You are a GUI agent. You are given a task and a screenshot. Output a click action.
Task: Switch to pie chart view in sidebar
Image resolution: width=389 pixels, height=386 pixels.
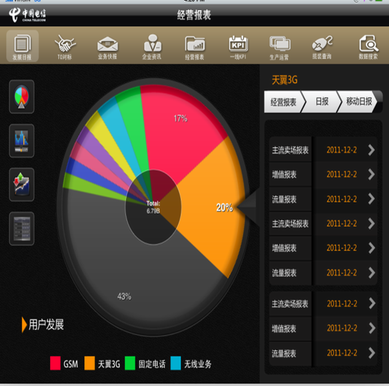click(x=22, y=97)
